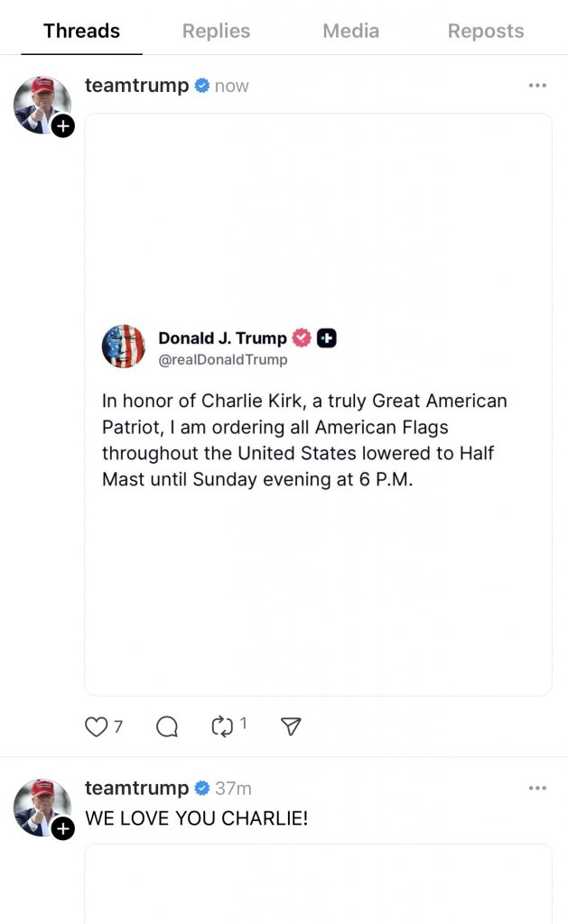Open the "WE LOVE YOU CHARLIE!" post text
Viewport: 568px width, 924px height.
click(x=197, y=819)
